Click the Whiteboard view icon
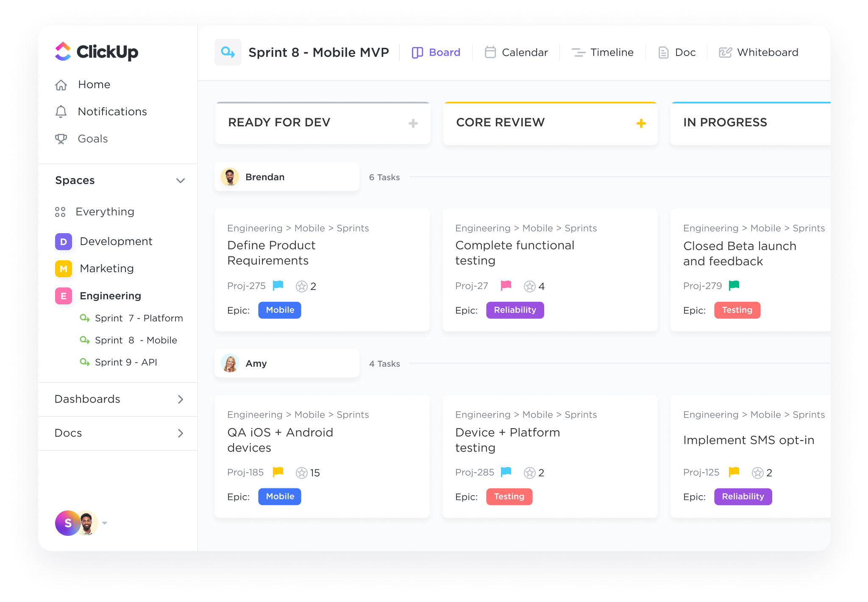The width and height of the screenshot is (868, 602). pos(726,52)
